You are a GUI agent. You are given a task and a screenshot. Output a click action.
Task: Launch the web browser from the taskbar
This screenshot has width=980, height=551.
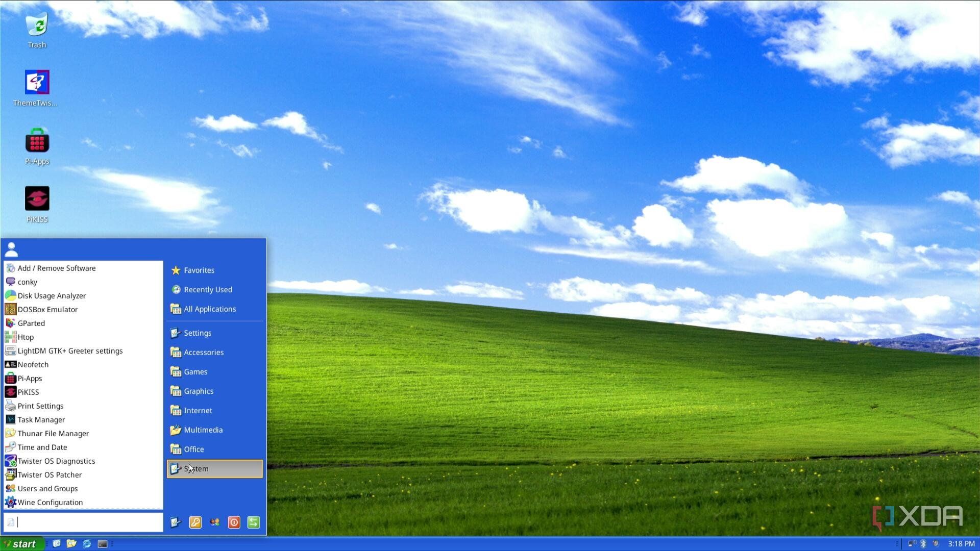(x=87, y=544)
